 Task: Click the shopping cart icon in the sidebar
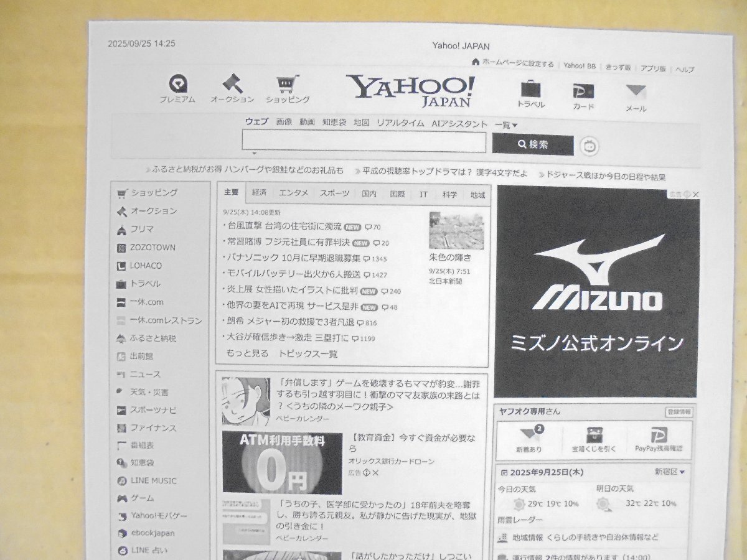click(122, 194)
